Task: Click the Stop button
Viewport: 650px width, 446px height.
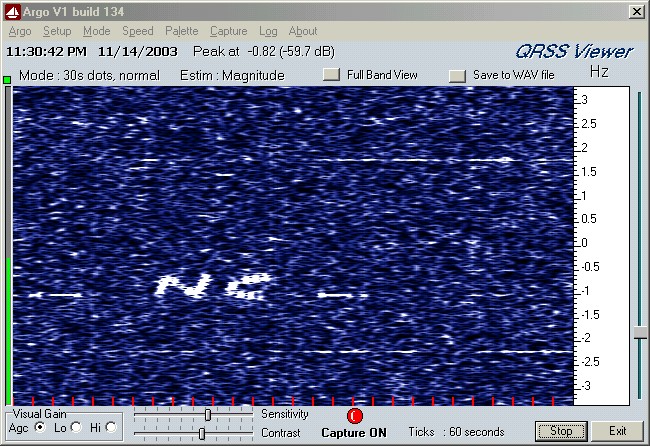Action: pyautogui.click(x=561, y=431)
